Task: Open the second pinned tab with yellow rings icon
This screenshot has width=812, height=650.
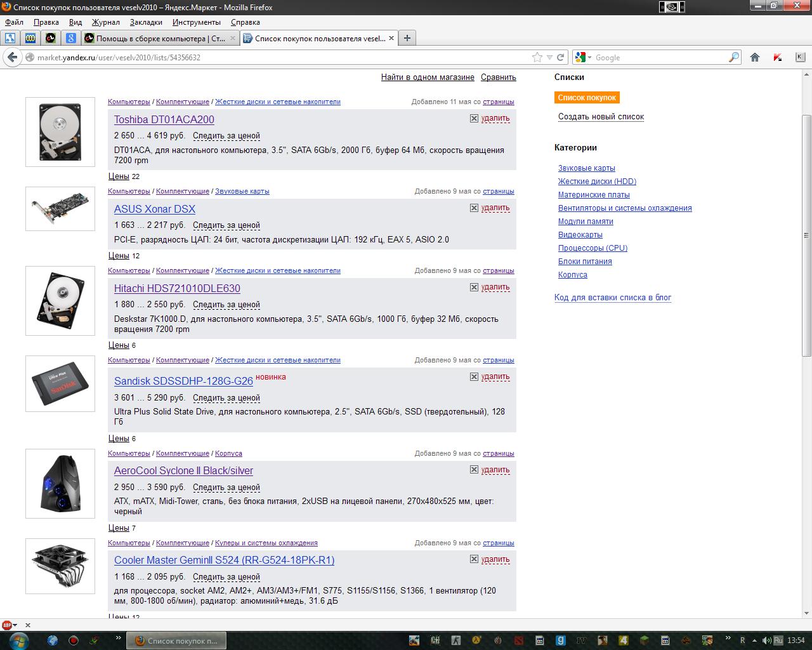Action: tap(30, 38)
